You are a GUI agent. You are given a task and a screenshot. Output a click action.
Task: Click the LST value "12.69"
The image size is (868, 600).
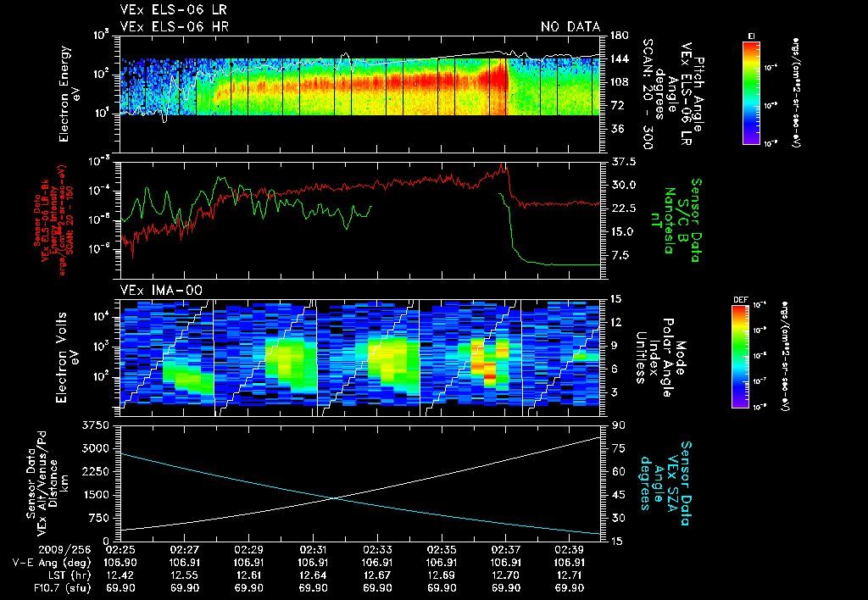tap(441, 575)
